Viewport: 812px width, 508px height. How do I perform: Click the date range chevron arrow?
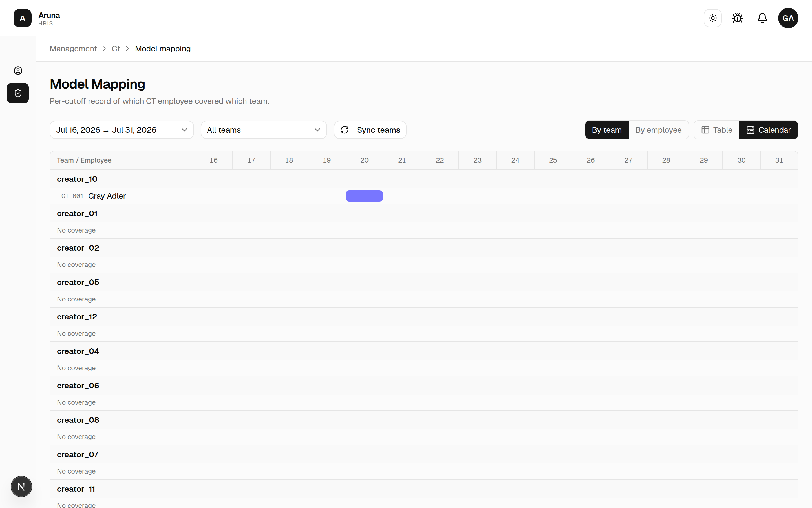point(184,130)
